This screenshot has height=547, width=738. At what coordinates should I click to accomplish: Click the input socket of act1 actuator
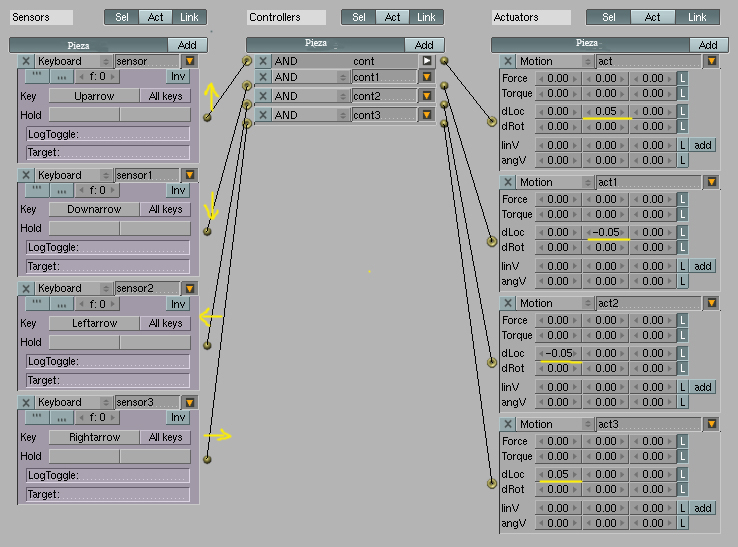[492, 241]
